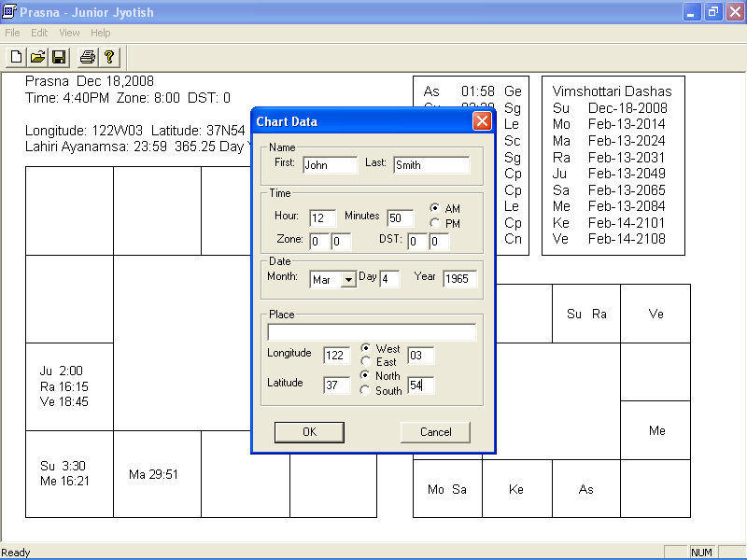Click the Print toolbar icon
The height and width of the screenshot is (560, 747).
88,57
